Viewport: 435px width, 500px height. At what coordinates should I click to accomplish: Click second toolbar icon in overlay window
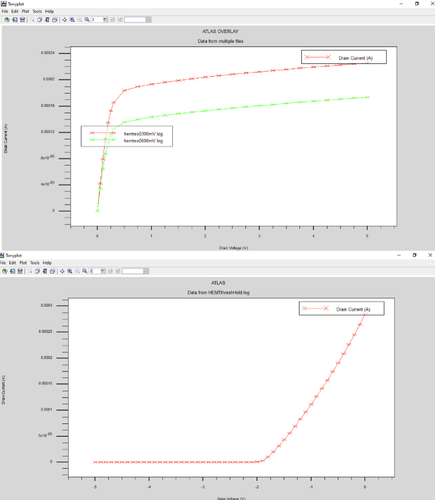[15, 20]
